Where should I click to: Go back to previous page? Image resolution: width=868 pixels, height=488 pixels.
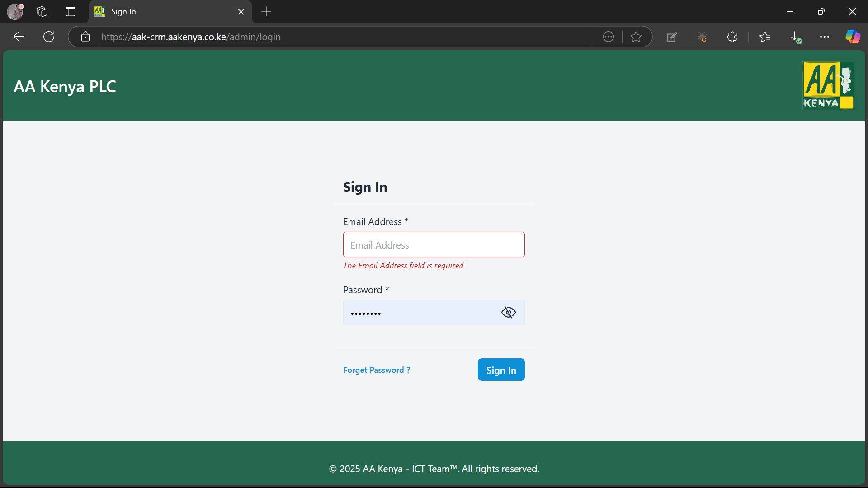click(x=19, y=37)
